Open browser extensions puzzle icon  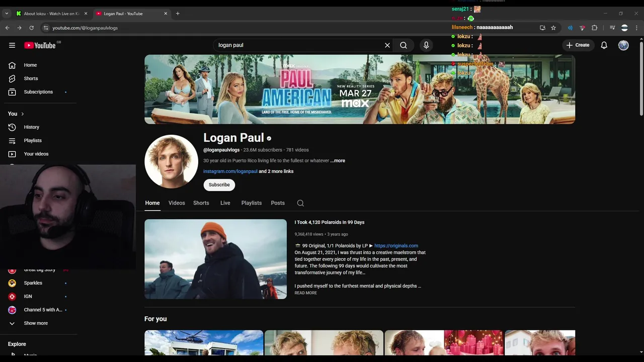pos(594,28)
